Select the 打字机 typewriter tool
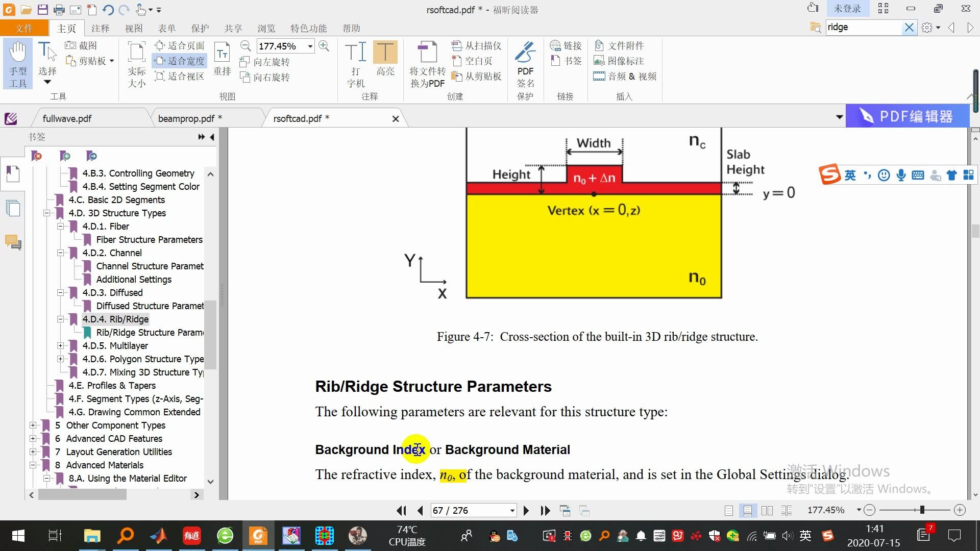 356,61
